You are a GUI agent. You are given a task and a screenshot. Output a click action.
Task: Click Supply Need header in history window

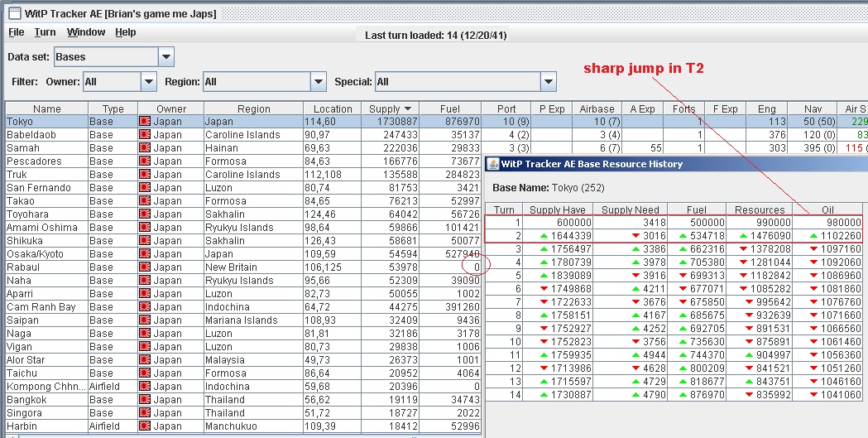click(630, 209)
